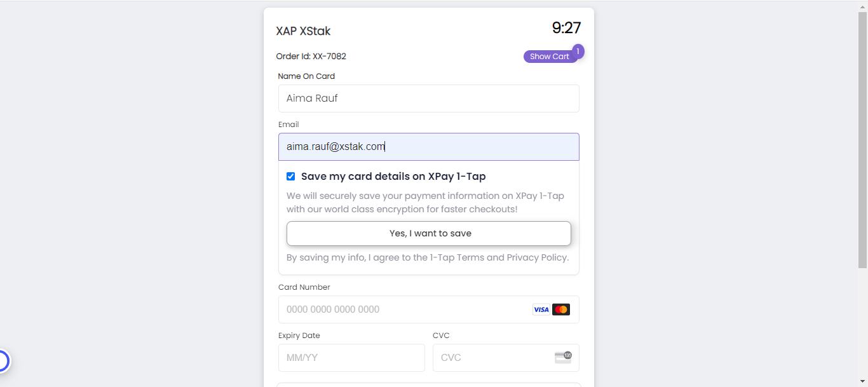Click into the Email input field
Image resolution: width=868 pixels, height=387 pixels.
click(428, 147)
